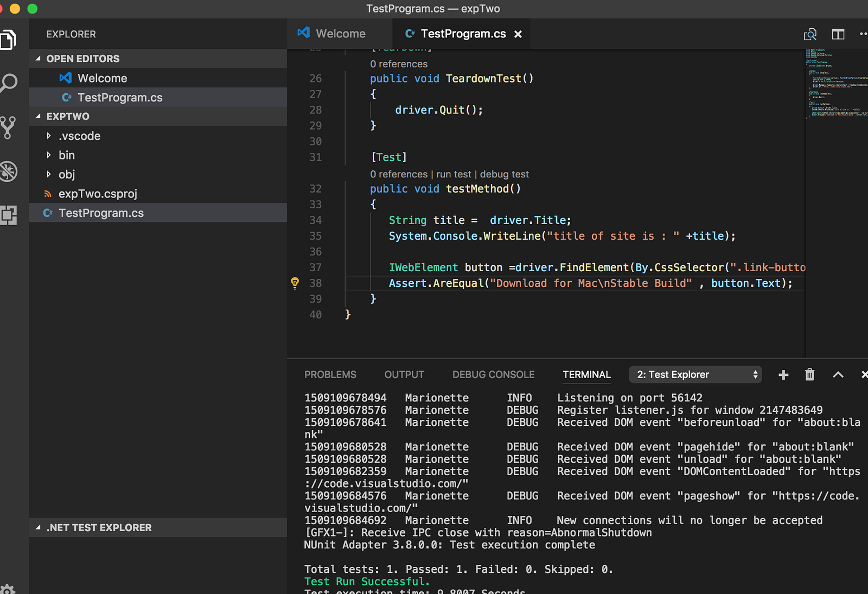This screenshot has width=868, height=594.
Task: Open the Explorer view in activity bar
Action: pos(8,40)
